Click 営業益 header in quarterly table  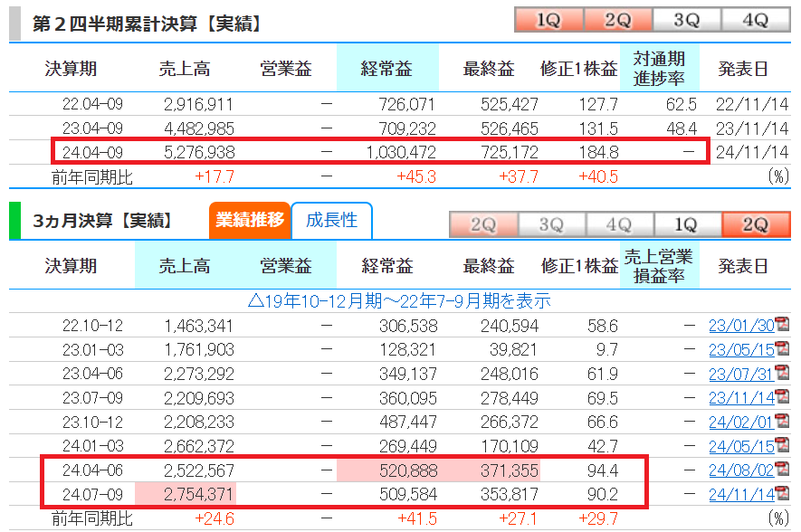(x=286, y=265)
